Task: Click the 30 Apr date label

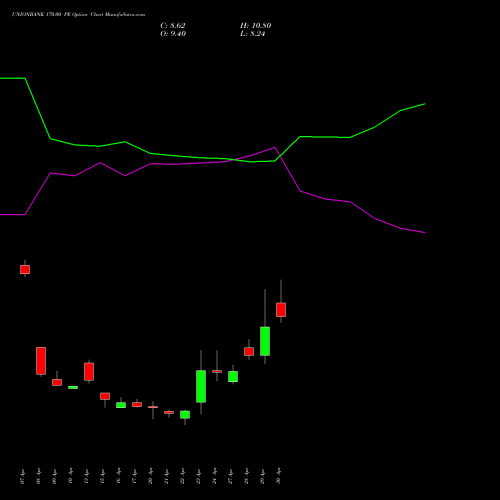Action: (x=278, y=476)
